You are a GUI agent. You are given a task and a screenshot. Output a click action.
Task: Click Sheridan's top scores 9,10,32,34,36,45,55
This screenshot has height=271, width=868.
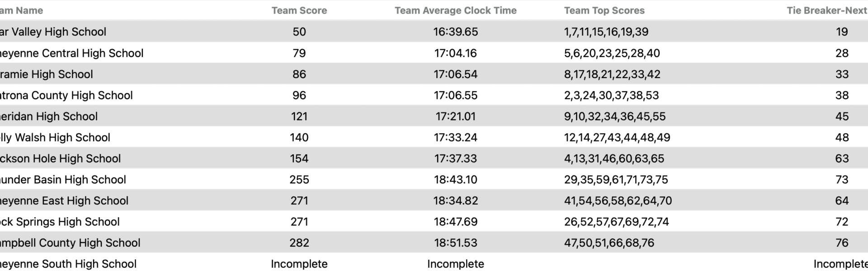(614, 117)
